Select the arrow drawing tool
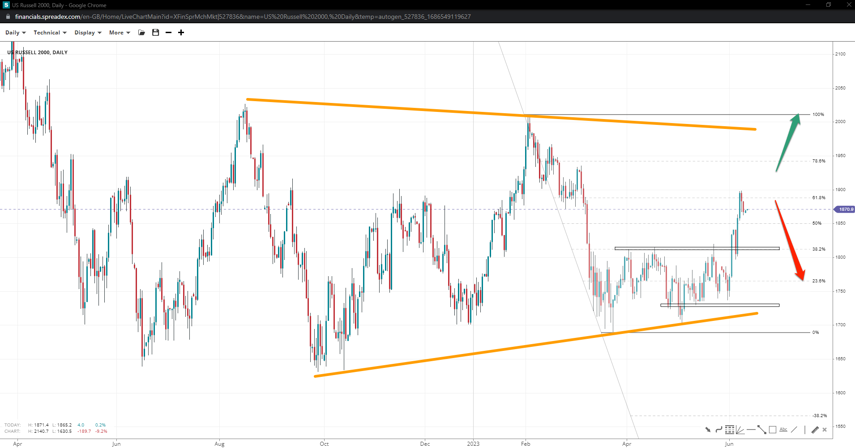The image size is (855, 448). (x=708, y=430)
